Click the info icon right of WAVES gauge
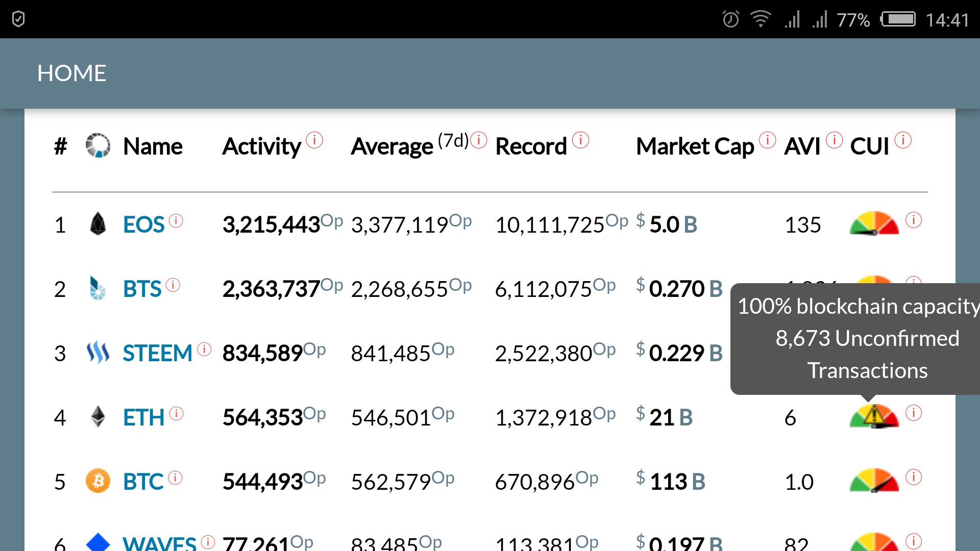The height and width of the screenshot is (551, 980). click(914, 542)
